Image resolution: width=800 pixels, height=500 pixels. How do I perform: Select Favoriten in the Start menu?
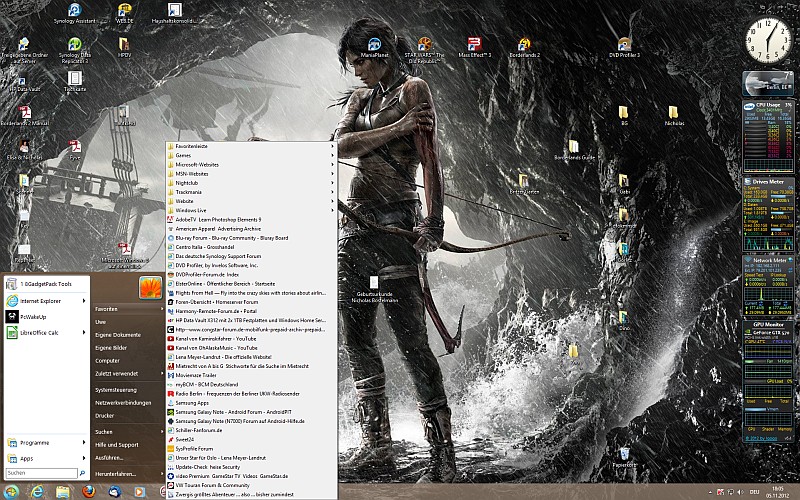point(129,309)
